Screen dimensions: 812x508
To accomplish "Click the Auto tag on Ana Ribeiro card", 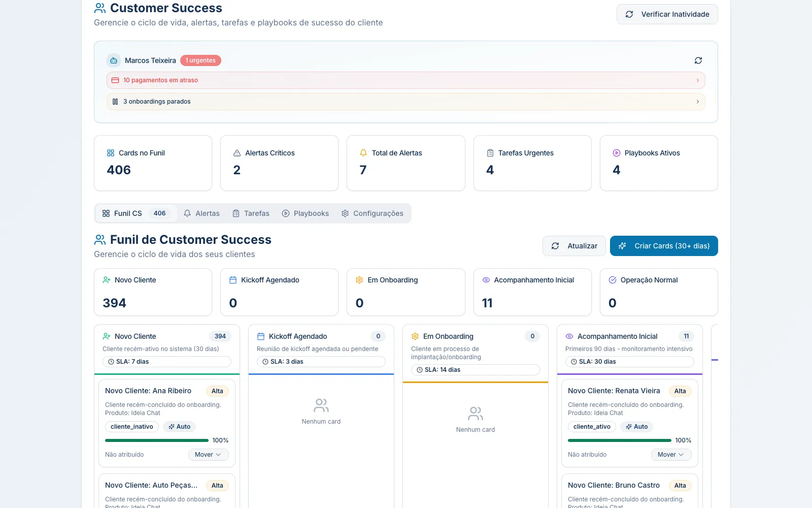I will pyautogui.click(x=180, y=427).
